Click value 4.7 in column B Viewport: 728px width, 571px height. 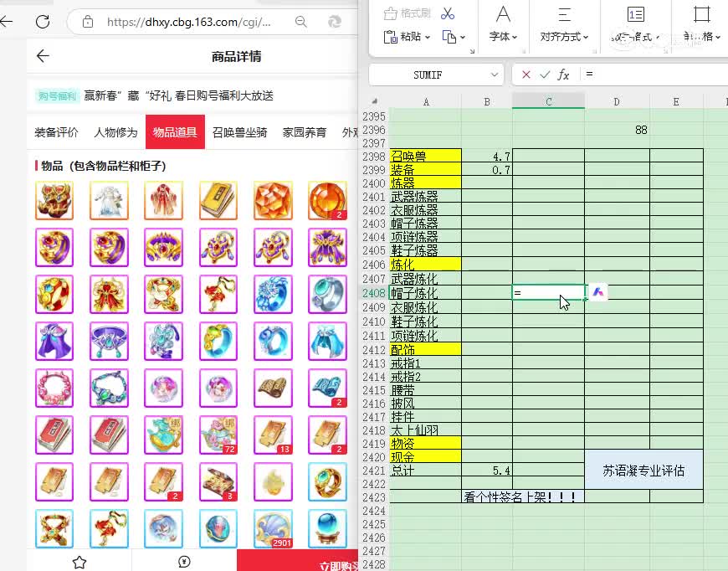tap(487, 156)
